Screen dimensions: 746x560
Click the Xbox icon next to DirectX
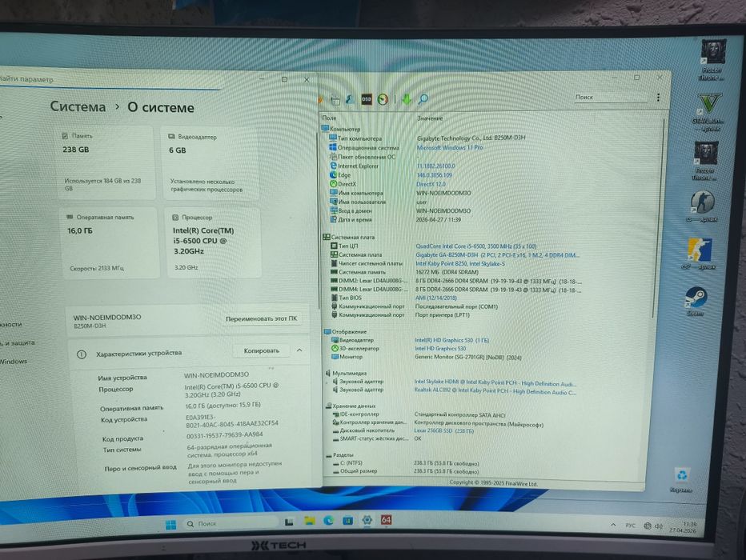[334, 184]
